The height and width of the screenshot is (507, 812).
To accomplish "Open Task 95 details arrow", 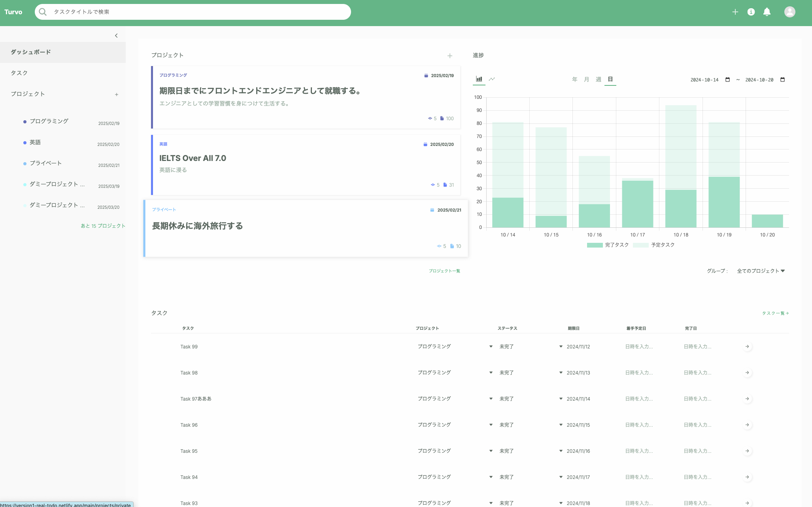I will pyautogui.click(x=747, y=451).
